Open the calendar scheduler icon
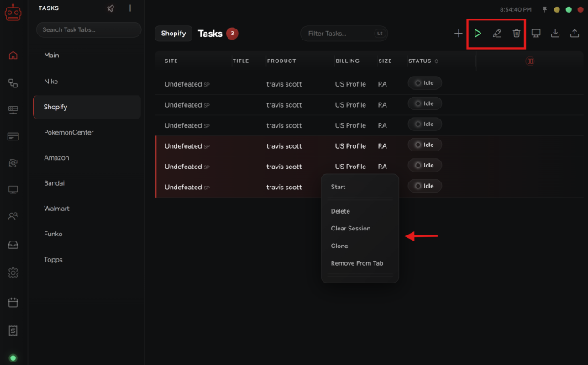This screenshot has height=365, width=588. pyautogui.click(x=13, y=302)
